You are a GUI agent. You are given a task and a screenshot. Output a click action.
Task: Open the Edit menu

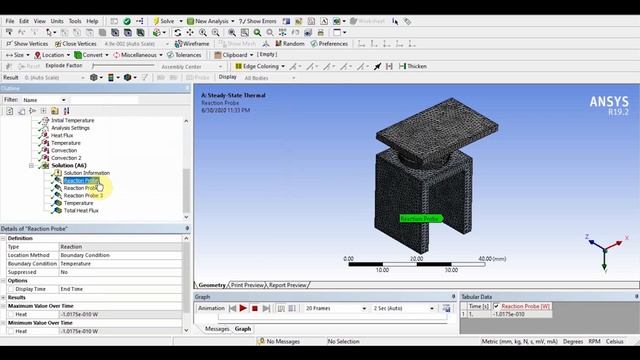pyautogui.click(x=24, y=21)
